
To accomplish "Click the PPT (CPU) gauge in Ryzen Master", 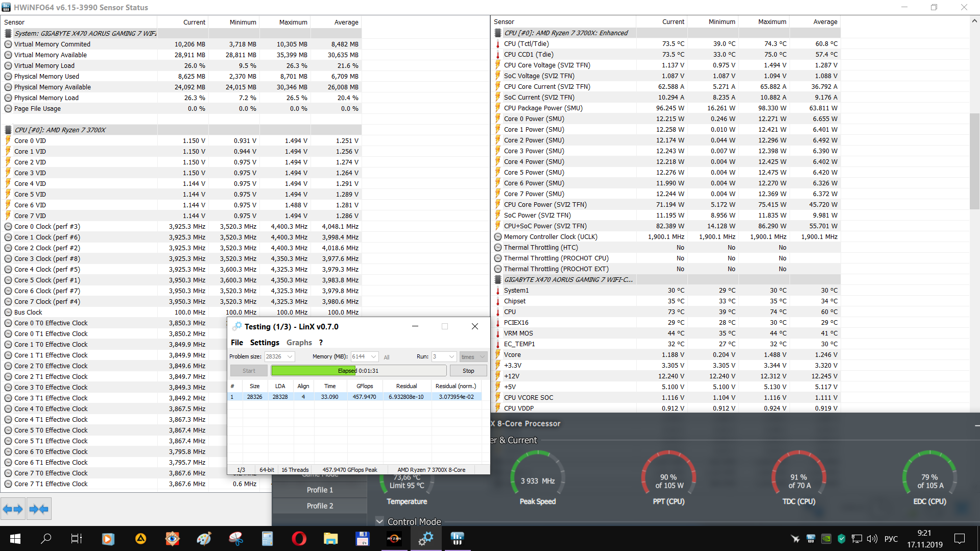I will [x=668, y=478].
